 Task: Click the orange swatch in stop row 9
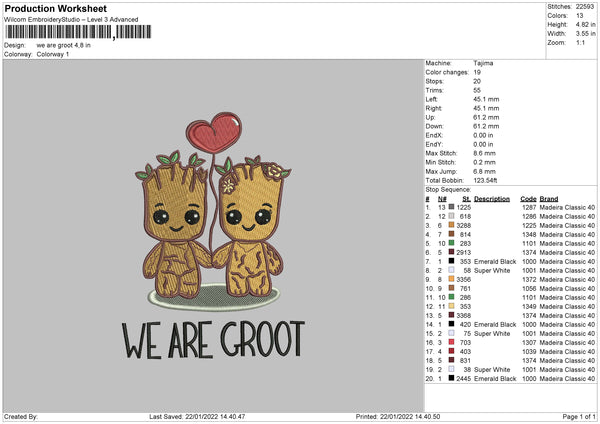point(452,279)
